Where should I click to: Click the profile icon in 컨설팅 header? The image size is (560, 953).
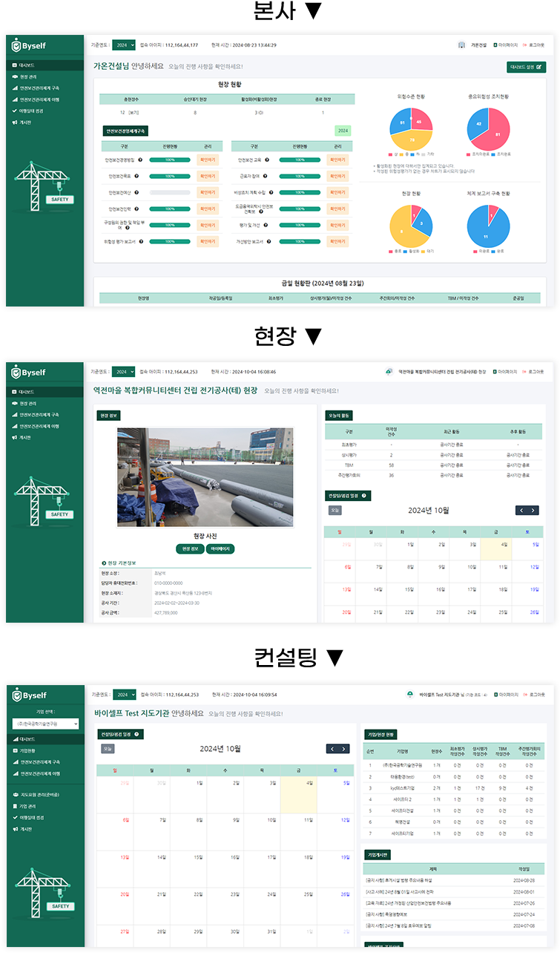tap(410, 695)
